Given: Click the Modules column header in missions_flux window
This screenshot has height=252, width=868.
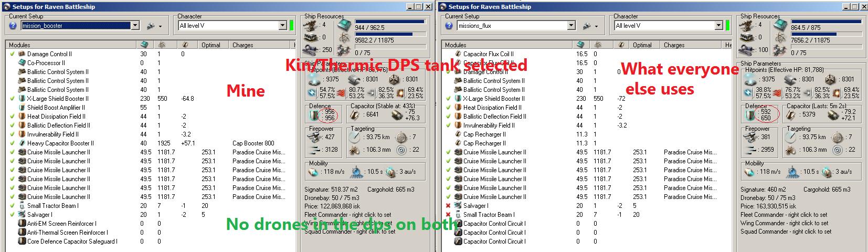Looking at the screenshot, I should (507, 45).
